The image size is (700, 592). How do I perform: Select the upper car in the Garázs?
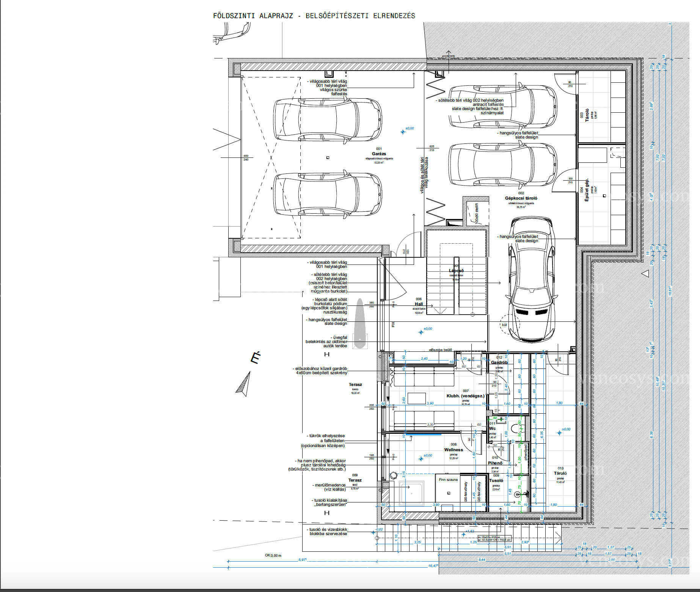(x=327, y=119)
